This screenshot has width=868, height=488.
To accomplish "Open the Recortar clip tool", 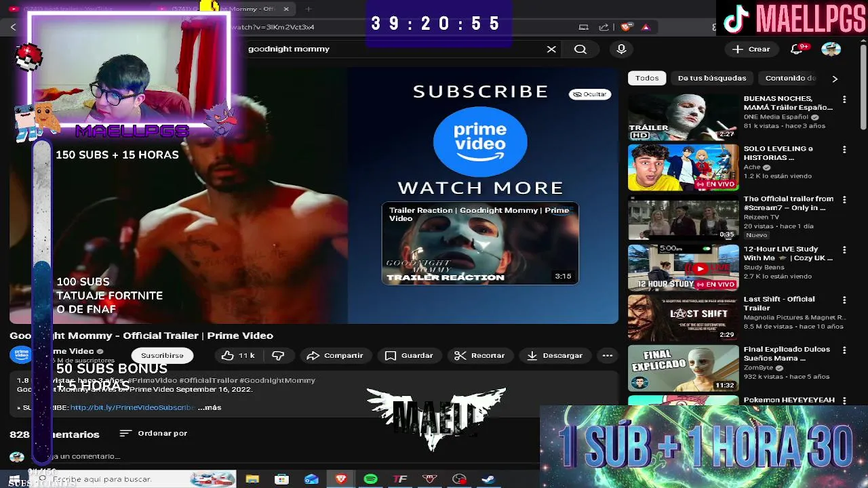I will 479,355.
